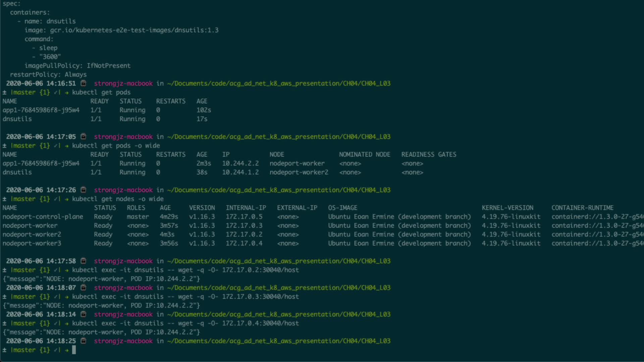Click the pink strongjz-macbook hostname on the last prompt
Screen dimensions: 644x362
123,341
